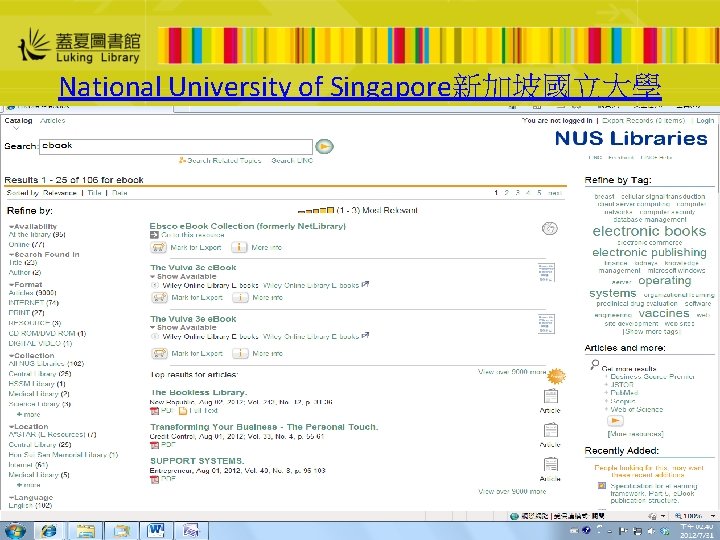Click Article icon beside The Bookless Library
Screen dimensions: 720x540
[x=551, y=396]
